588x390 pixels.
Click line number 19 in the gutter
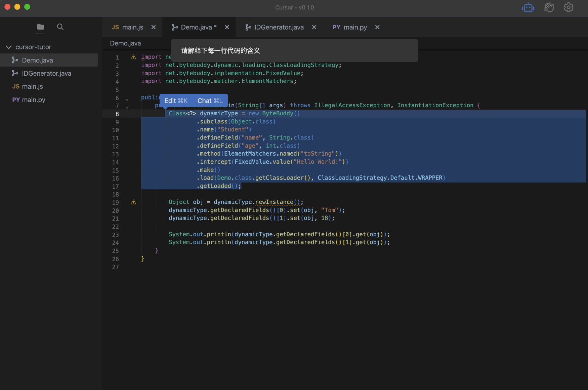coord(115,202)
